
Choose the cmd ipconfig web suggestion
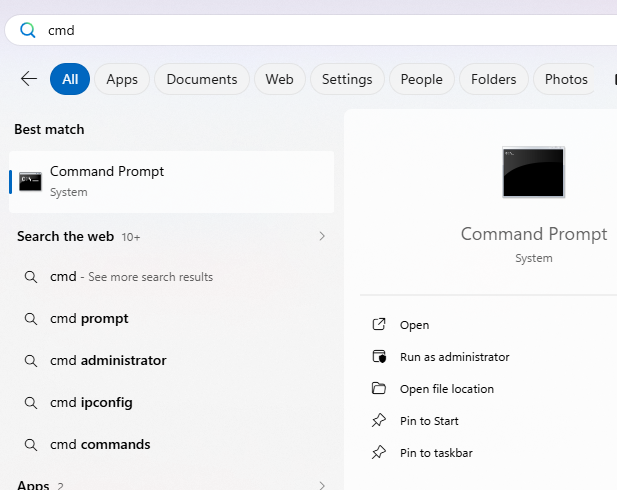[91, 402]
